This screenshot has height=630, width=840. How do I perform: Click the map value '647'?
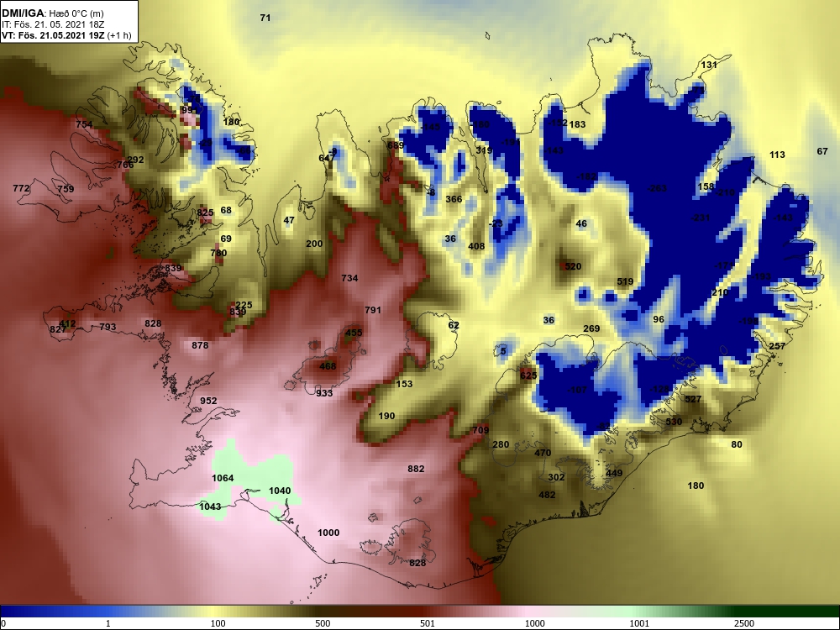[x=326, y=158]
